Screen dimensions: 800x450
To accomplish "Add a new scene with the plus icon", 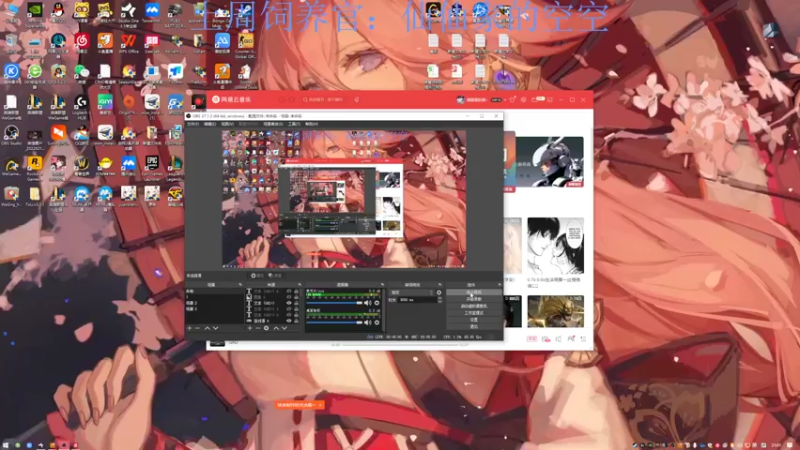I will [189, 328].
